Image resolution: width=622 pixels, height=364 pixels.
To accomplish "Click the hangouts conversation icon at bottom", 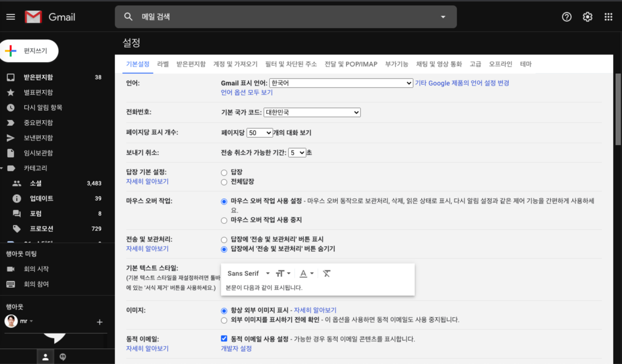I will coord(63,357).
